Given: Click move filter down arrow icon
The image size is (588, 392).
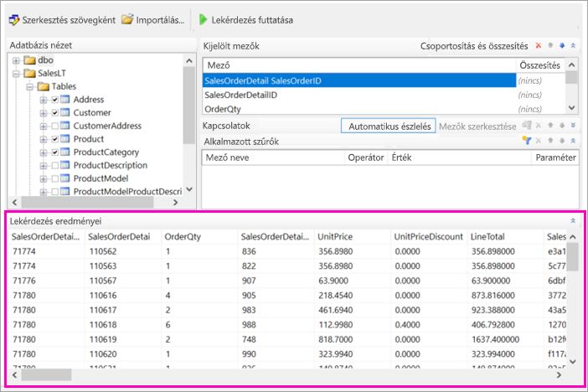Looking at the screenshot, I should point(562,141).
